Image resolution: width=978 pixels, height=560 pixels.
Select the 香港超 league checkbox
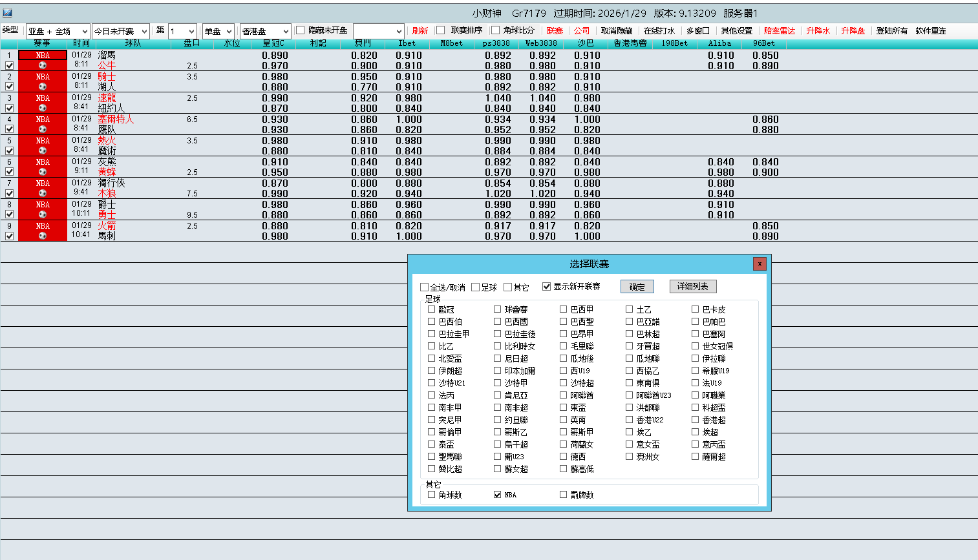pyautogui.click(x=696, y=420)
